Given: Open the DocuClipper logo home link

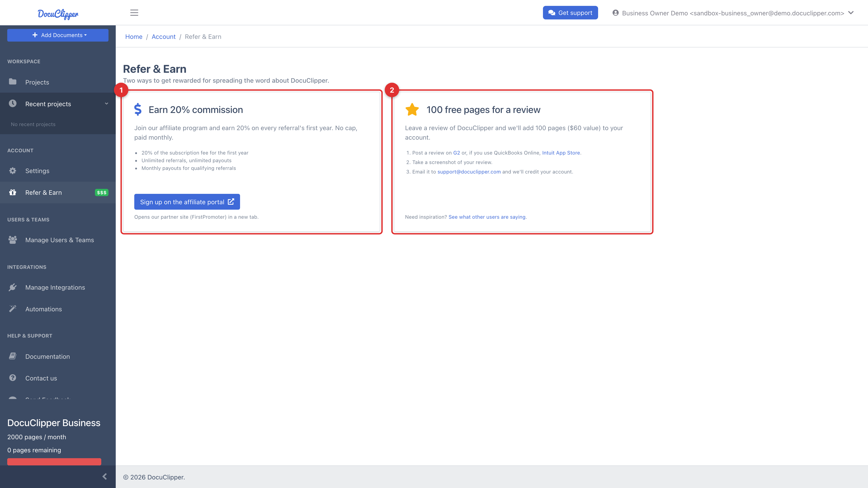Looking at the screenshot, I should 58,14.
